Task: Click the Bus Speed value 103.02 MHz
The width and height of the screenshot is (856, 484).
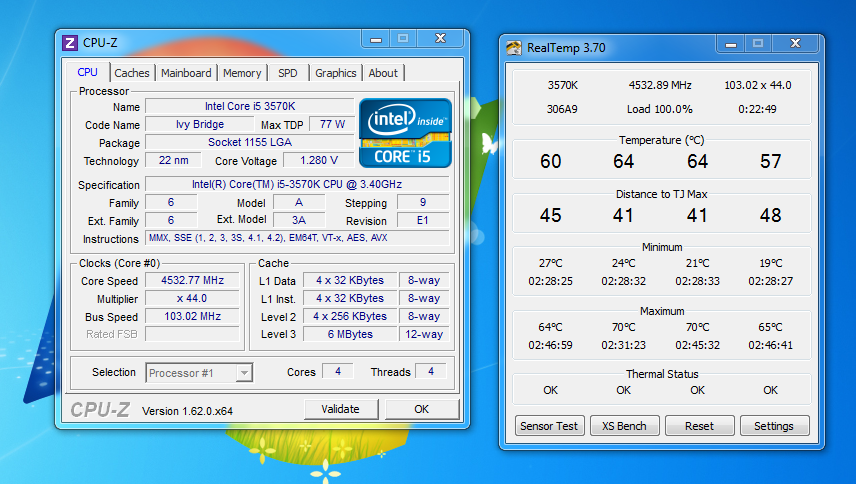Action: [x=192, y=316]
